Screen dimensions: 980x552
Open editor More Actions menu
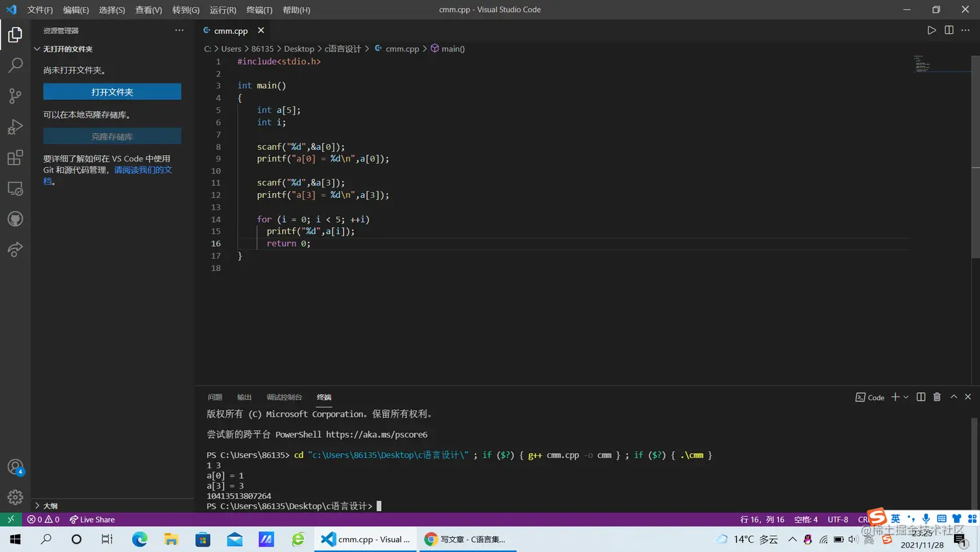click(966, 30)
